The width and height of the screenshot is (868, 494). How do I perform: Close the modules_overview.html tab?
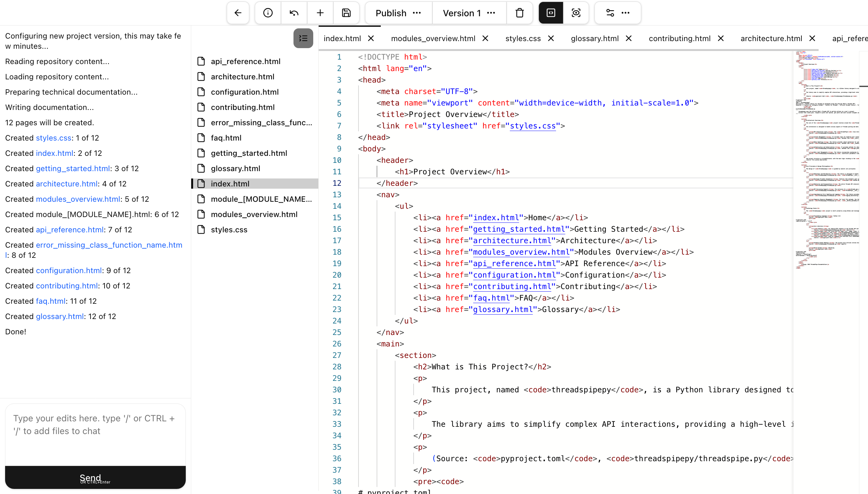click(x=485, y=38)
